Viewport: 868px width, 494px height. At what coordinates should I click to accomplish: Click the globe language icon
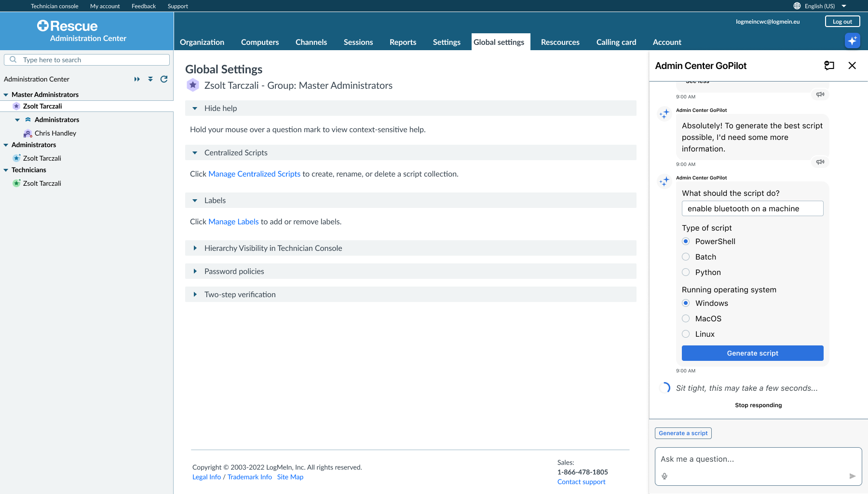[797, 6]
